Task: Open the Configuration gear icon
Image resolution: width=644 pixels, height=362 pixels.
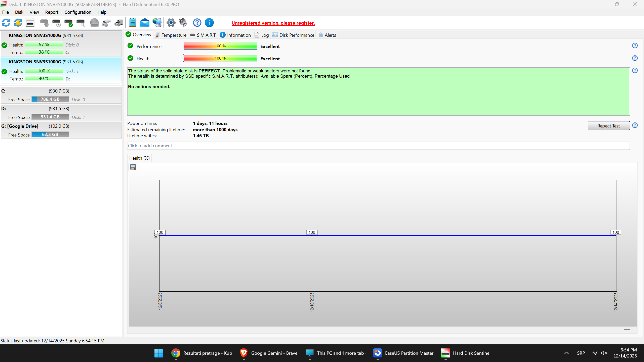Action: click(171, 23)
